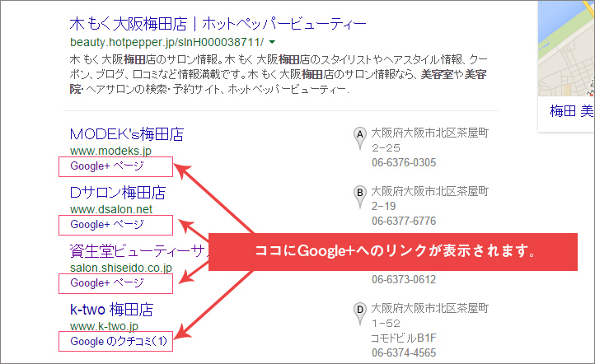Open the Dサロン梅田店 listing title

[x=118, y=193]
